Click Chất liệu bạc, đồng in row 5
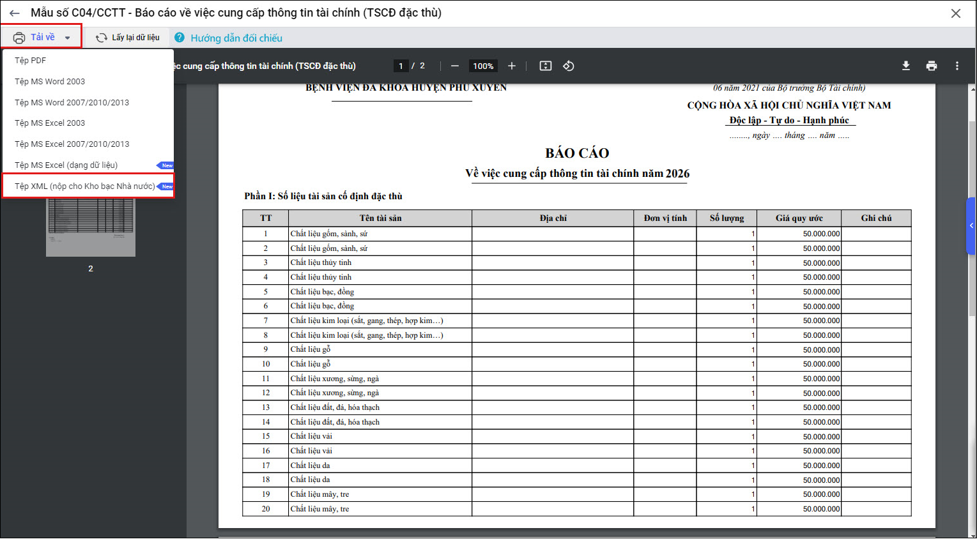Image resolution: width=977 pixels, height=560 pixels. (322, 292)
